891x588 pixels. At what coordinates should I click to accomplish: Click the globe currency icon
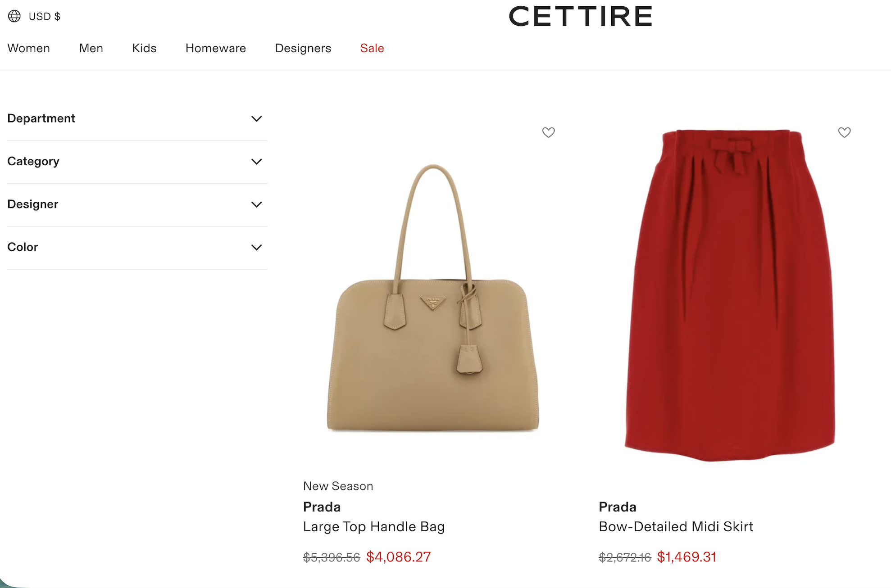[14, 16]
